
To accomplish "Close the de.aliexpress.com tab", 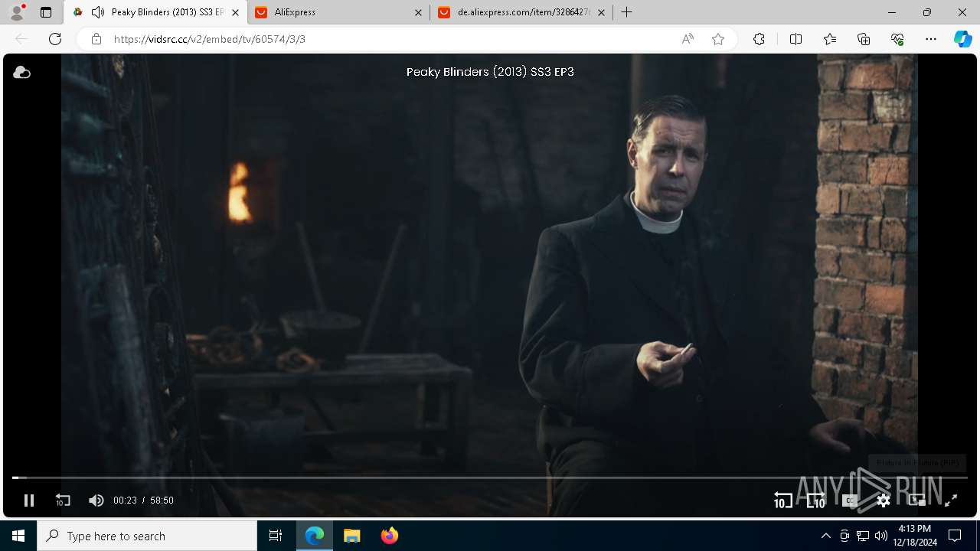I will tap(601, 12).
